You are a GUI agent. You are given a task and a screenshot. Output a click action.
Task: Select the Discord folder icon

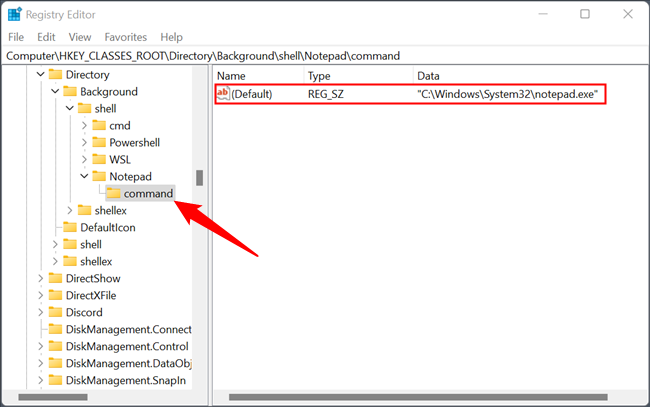[55, 313]
